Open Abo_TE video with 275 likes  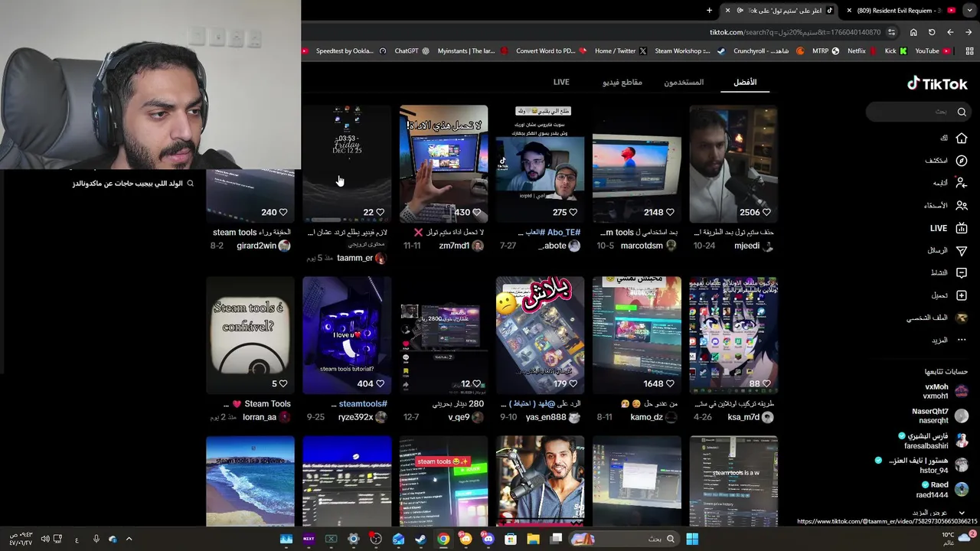(540, 164)
